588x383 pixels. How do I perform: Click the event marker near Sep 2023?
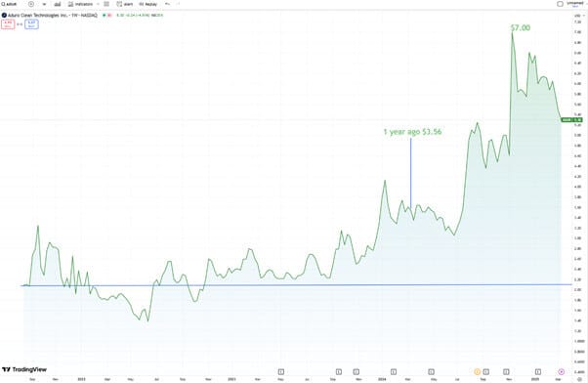click(x=339, y=371)
